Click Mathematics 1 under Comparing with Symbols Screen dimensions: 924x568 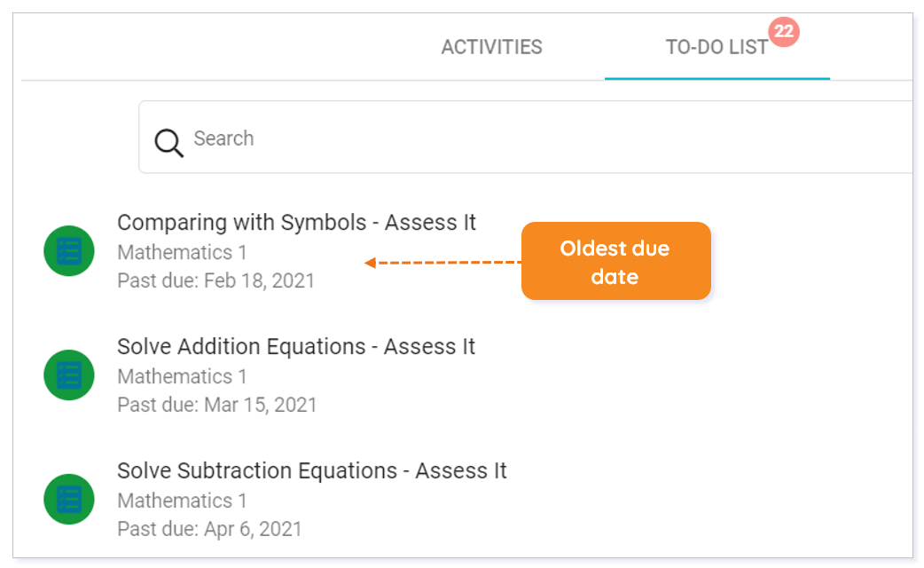[x=182, y=252]
